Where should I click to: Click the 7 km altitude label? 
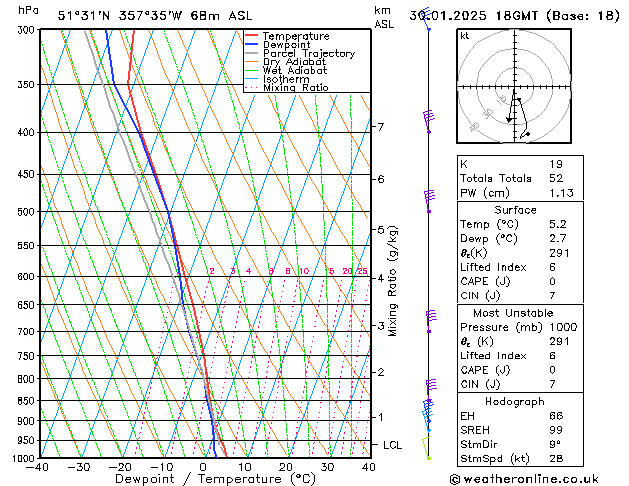pyautogui.click(x=380, y=127)
